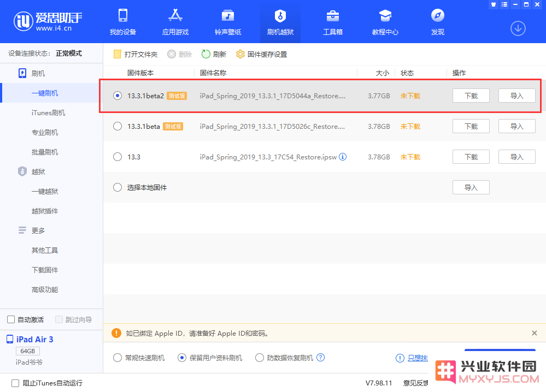Click www.i4.cn website text
Viewport: 546px width, 392px height.
coord(54,28)
